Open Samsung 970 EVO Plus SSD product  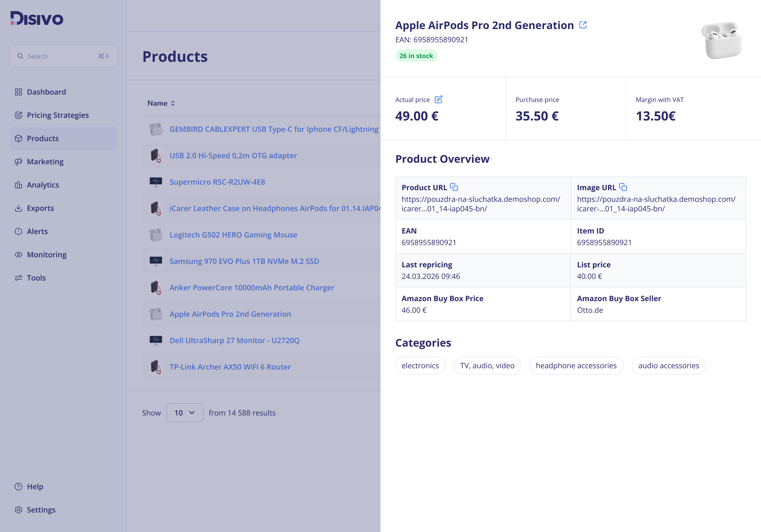point(244,261)
